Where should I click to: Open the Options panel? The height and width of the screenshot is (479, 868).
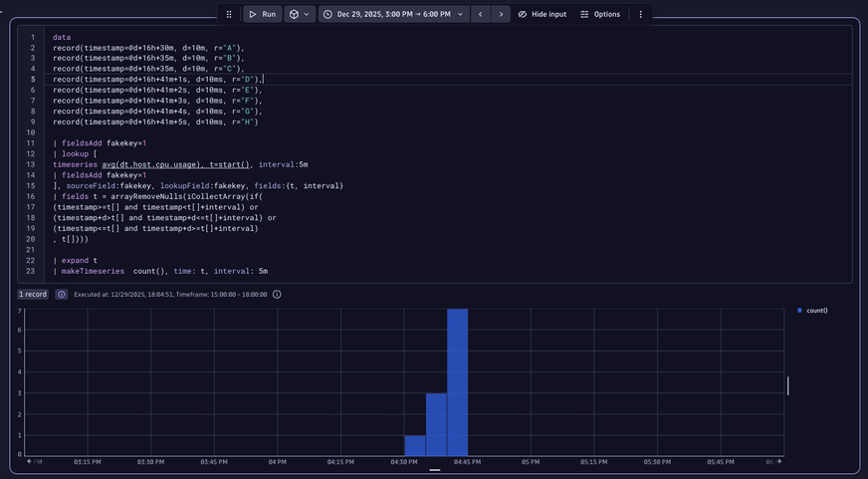click(600, 14)
